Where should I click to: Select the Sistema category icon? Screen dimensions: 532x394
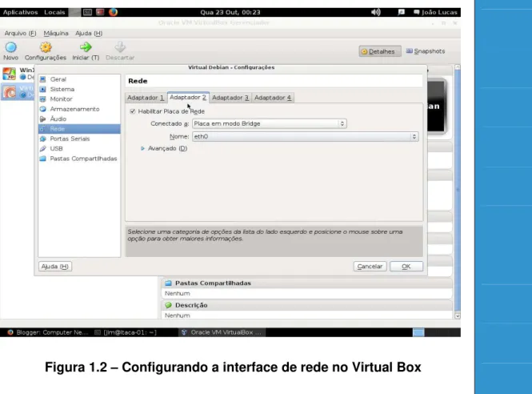[x=42, y=89]
